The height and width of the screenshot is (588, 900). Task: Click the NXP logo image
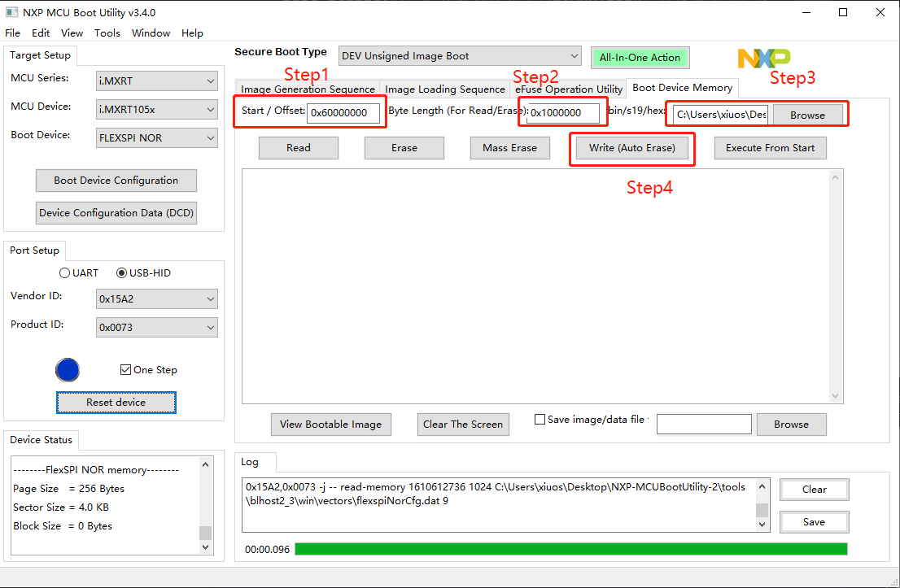764,58
